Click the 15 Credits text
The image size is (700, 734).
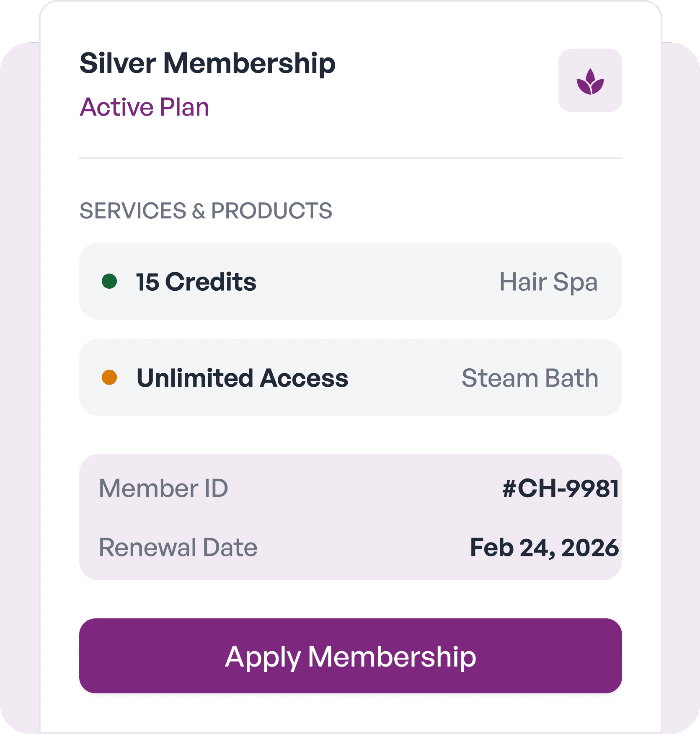click(196, 282)
